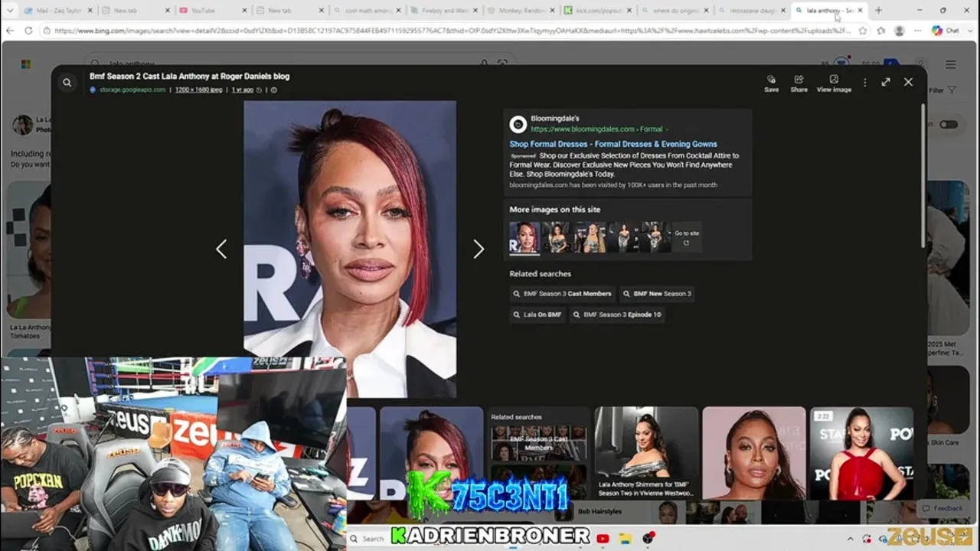
Task: Click the magnifier icon in the image viewer
Action: (x=67, y=83)
